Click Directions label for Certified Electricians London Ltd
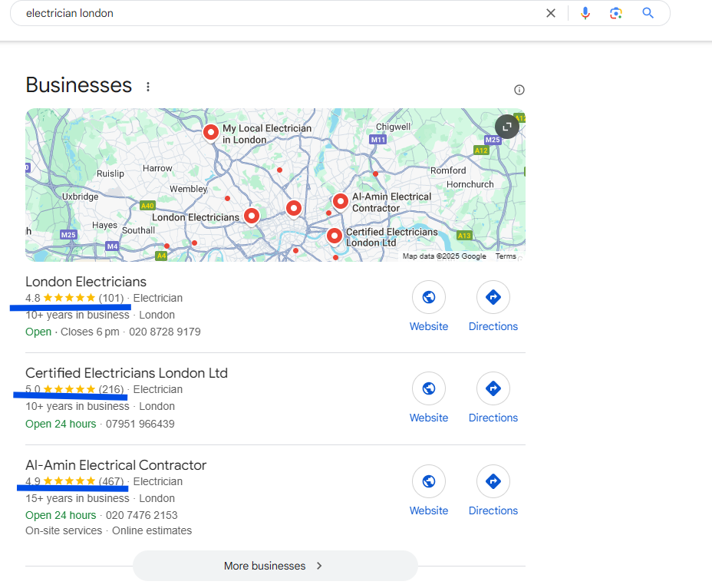The image size is (712, 588). (x=493, y=418)
